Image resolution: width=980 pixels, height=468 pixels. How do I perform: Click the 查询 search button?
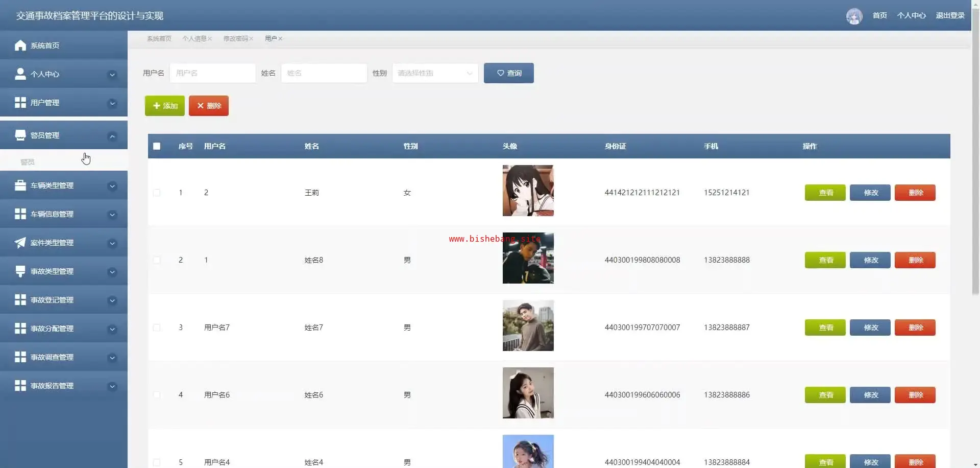point(508,73)
